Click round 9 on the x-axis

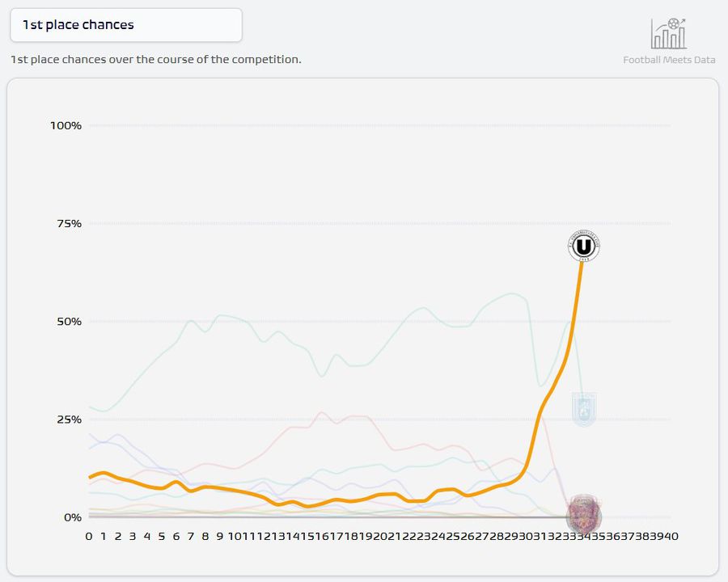pos(220,536)
